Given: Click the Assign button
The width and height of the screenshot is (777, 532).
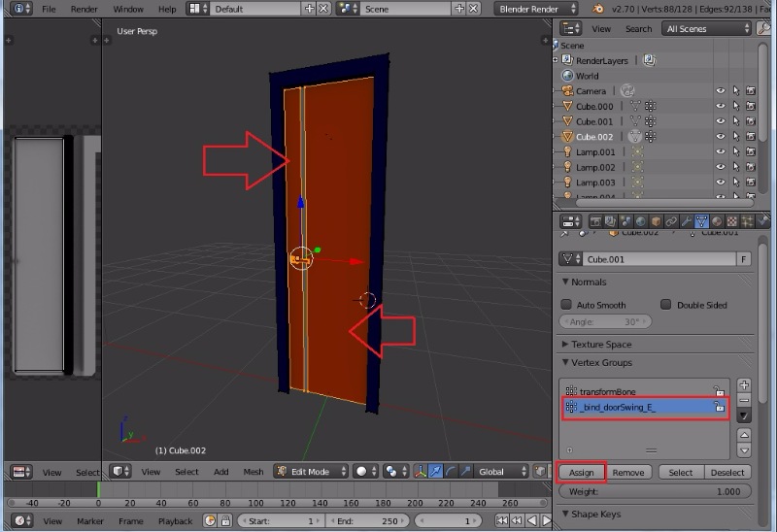Looking at the screenshot, I should 582,473.
